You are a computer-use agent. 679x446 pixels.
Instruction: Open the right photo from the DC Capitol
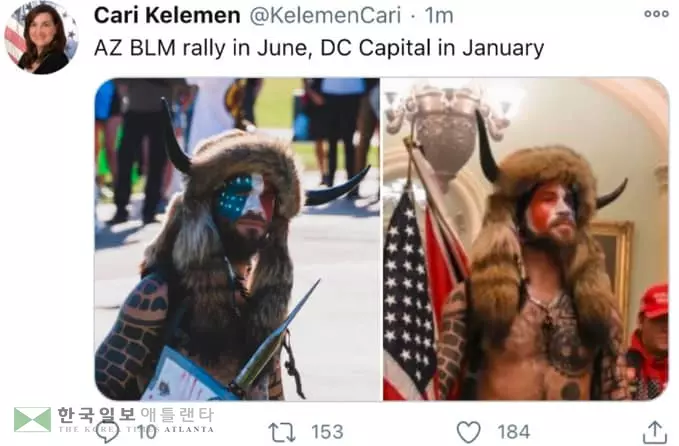526,239
